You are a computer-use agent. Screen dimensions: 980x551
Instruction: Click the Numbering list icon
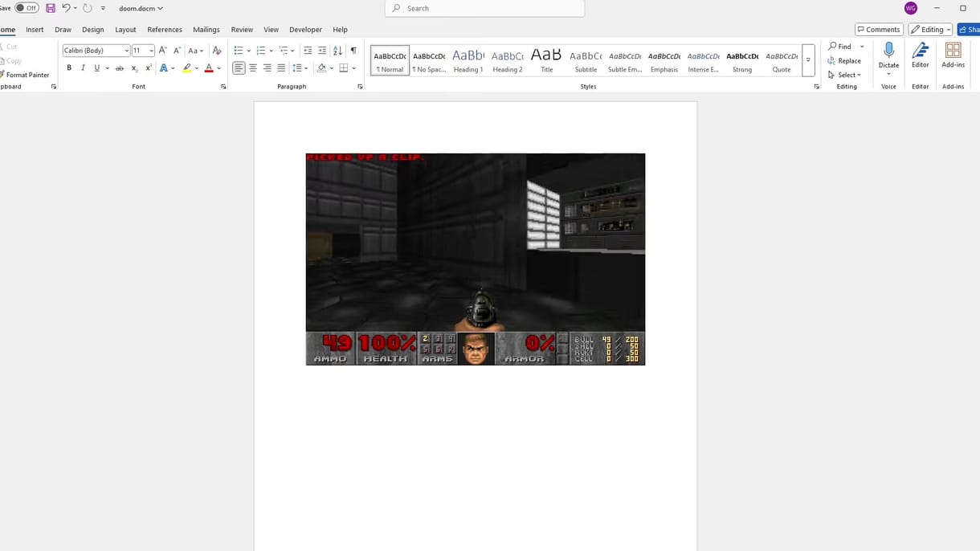point(261,51)
